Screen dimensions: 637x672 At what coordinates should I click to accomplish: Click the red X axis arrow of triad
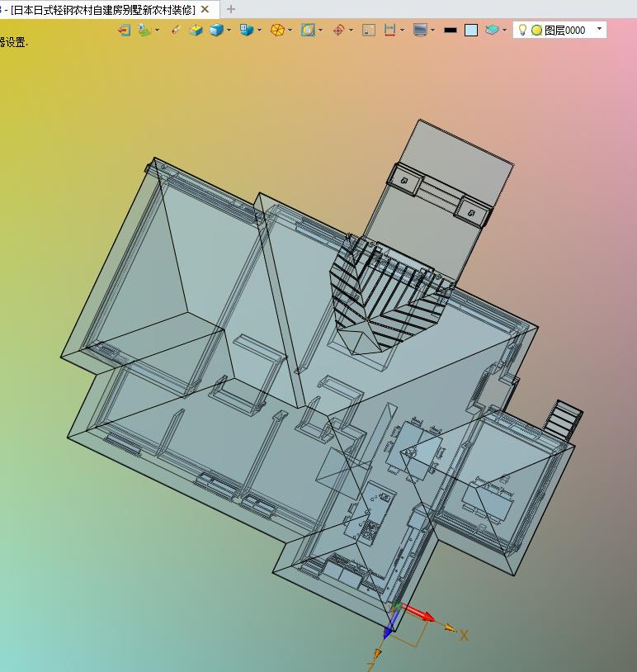[418, 613]
